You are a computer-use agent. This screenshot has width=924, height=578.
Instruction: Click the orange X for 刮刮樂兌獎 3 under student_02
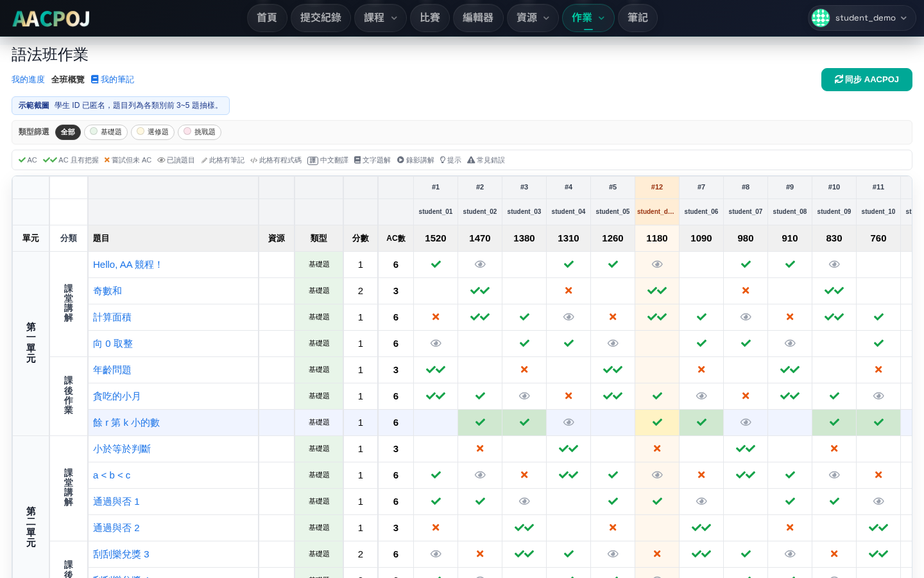click(x=480, y=554)
